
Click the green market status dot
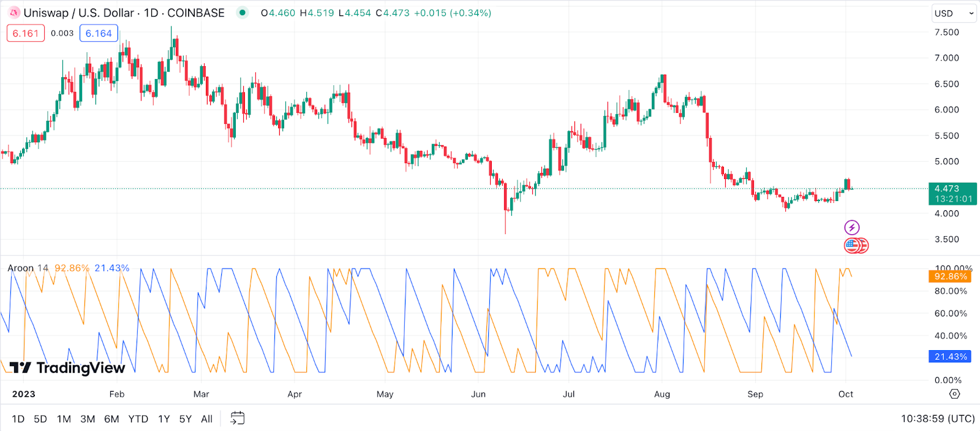click(x=243, y=13)
